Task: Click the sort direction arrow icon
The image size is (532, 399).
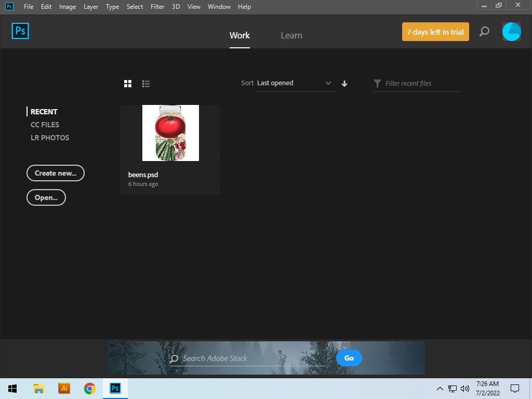Action: click(x=344, y=83)
